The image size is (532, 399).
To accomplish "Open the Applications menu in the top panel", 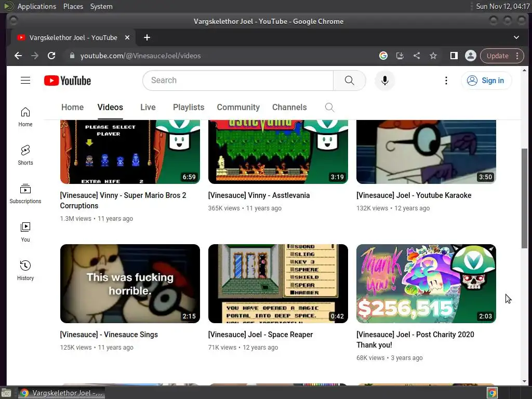I will coord(37,6).
